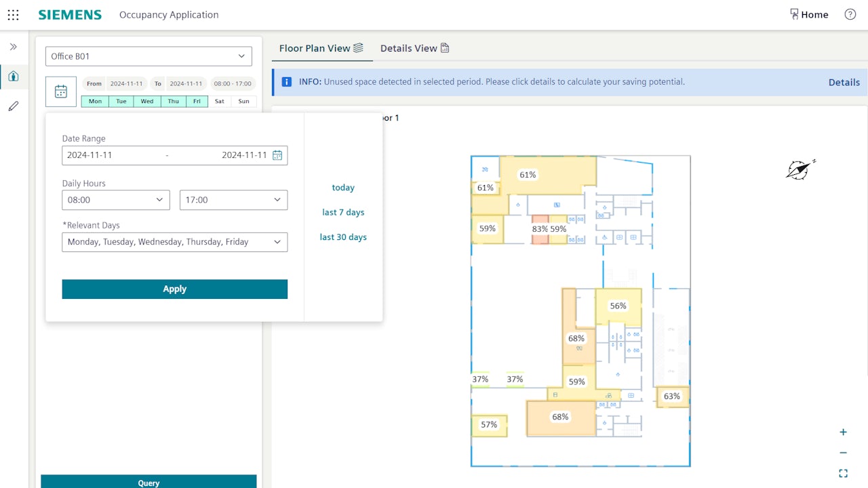The image size is (868, 488).
Task: Click the To 2024-11-11 date chip
Action: click(178, 84)
